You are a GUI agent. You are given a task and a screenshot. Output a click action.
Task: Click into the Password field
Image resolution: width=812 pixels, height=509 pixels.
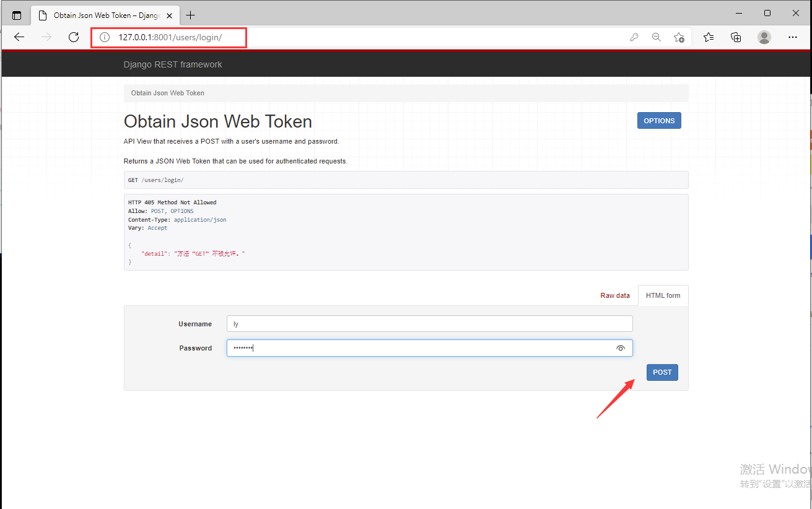[430, 348]
